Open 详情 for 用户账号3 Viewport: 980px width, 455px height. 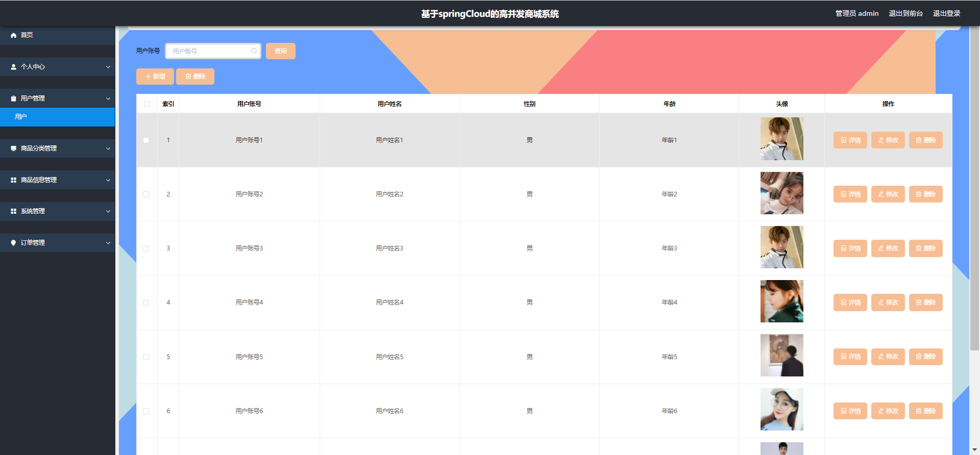[x=850, y=248]
